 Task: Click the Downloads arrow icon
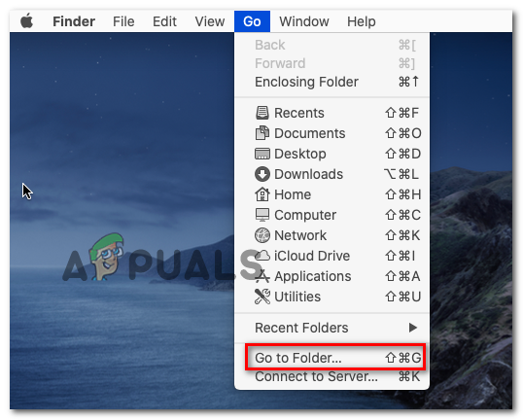point(262,174)
